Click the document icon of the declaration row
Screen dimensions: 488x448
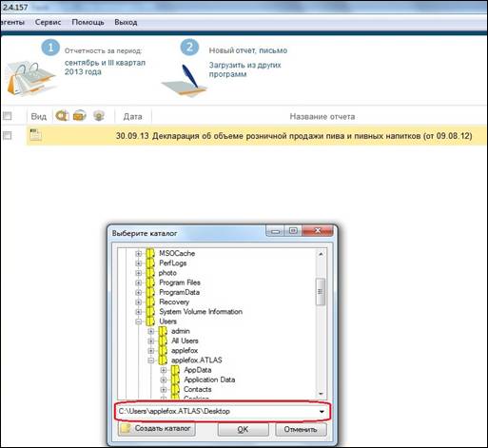35,135
